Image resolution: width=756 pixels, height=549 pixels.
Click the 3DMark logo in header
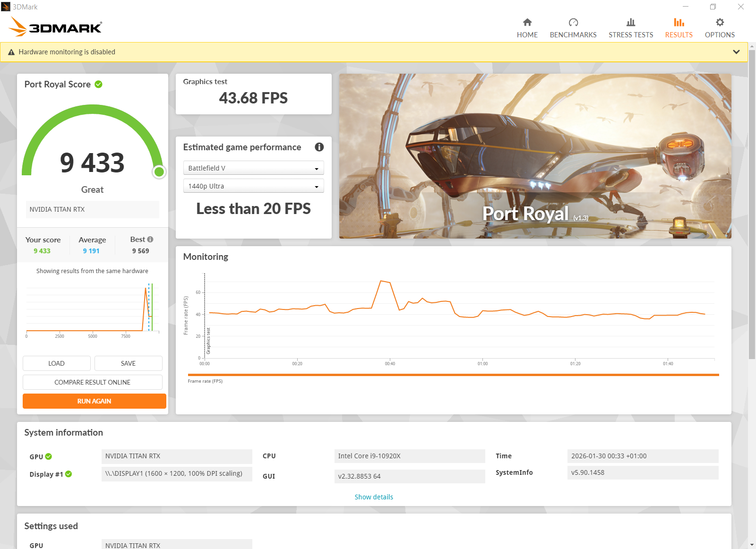click(56, 27)
